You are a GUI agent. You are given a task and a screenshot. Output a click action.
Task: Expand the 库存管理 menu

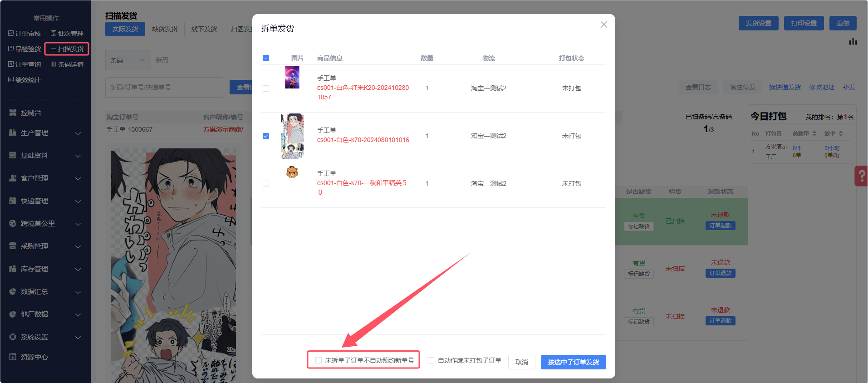[78, 269]
